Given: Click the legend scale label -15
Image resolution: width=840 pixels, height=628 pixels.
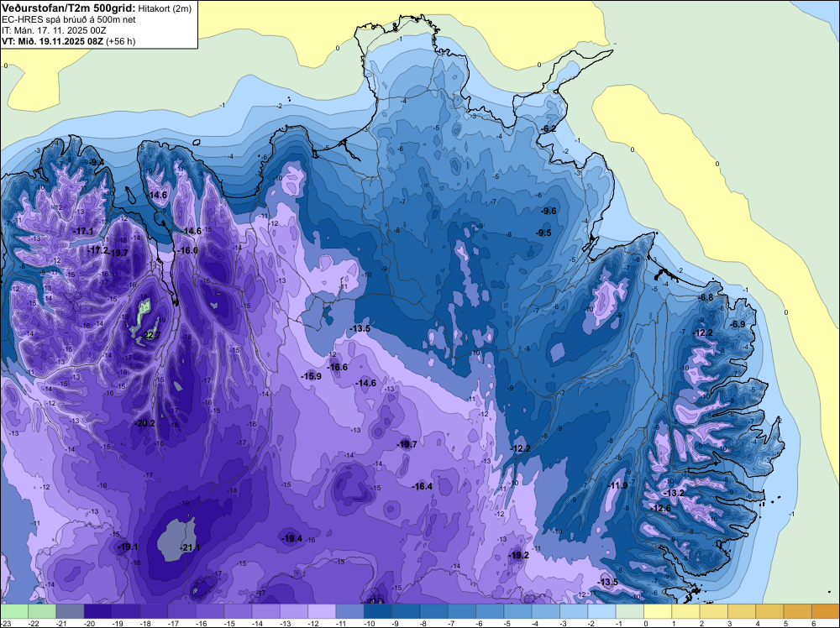Looking at the screenshot, I should coord(228,624).
